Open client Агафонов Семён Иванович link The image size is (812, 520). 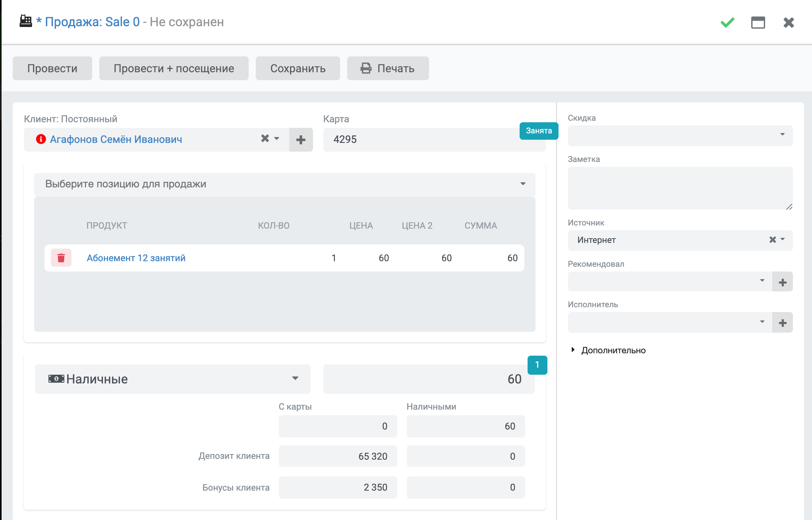point(116,139)
